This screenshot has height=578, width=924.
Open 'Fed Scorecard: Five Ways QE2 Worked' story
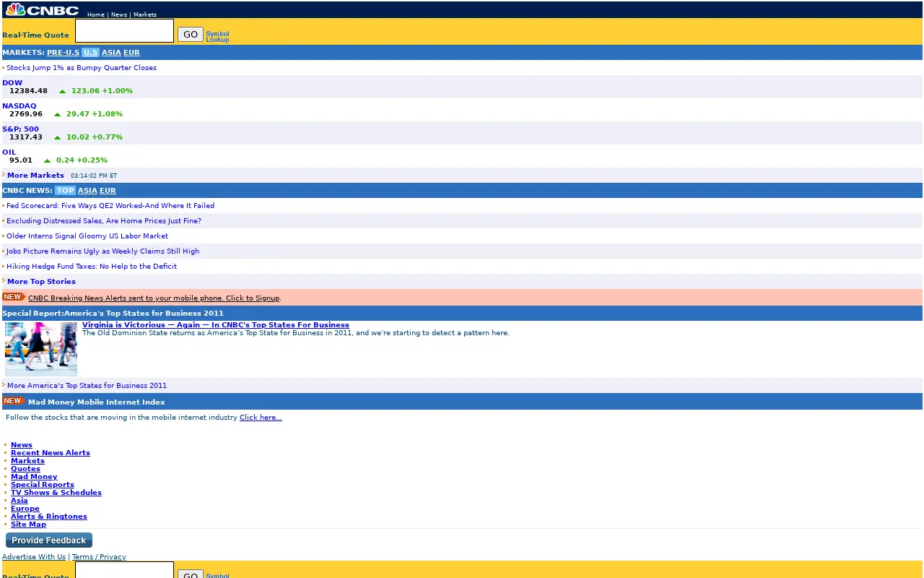coord(110,206)
